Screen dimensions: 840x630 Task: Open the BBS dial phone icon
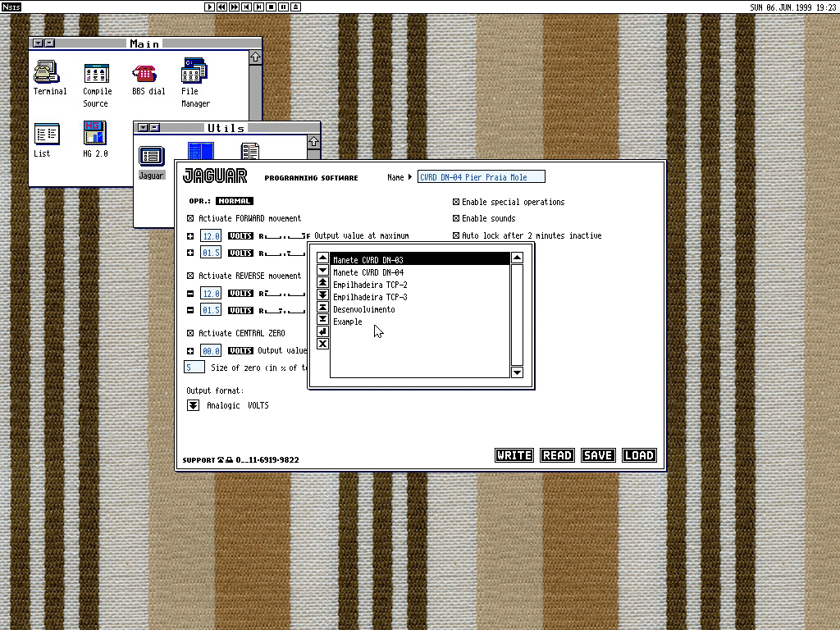(145, 73)
